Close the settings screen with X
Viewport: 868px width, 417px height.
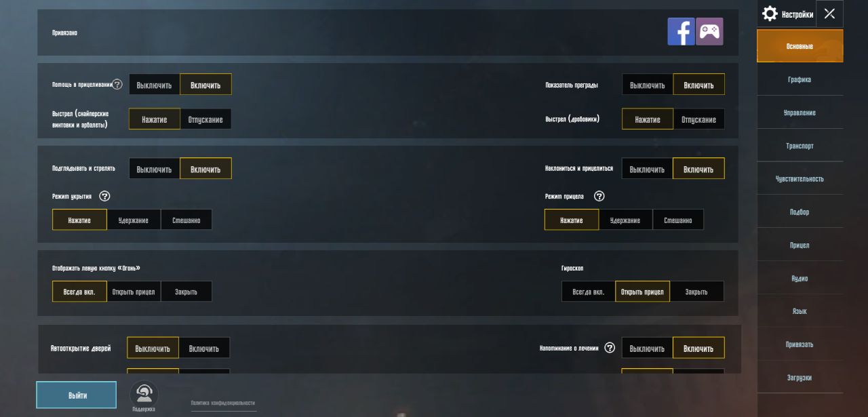tap(829, 14)
